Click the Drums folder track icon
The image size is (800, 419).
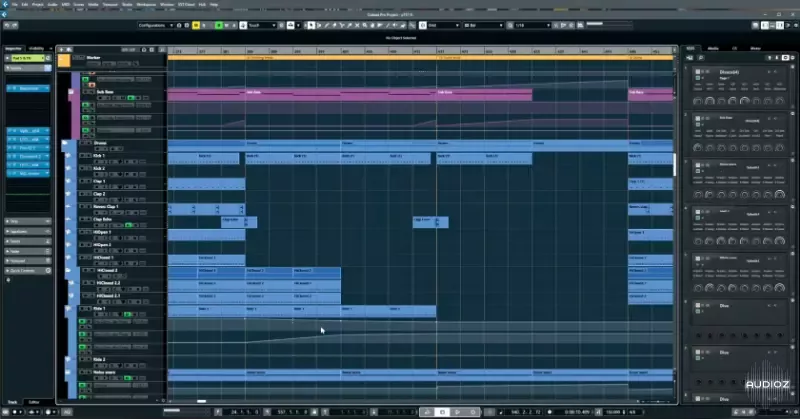pyautogui.click(x=66, y=144)
